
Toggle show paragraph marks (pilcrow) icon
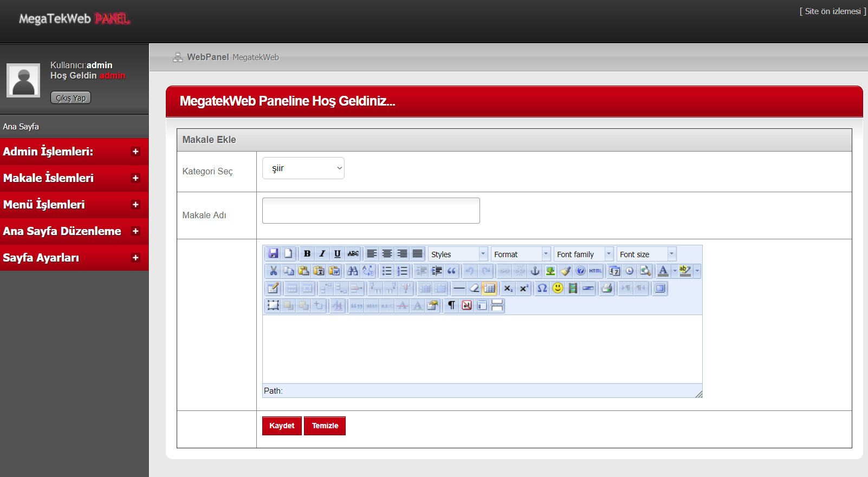click(451, 306)
